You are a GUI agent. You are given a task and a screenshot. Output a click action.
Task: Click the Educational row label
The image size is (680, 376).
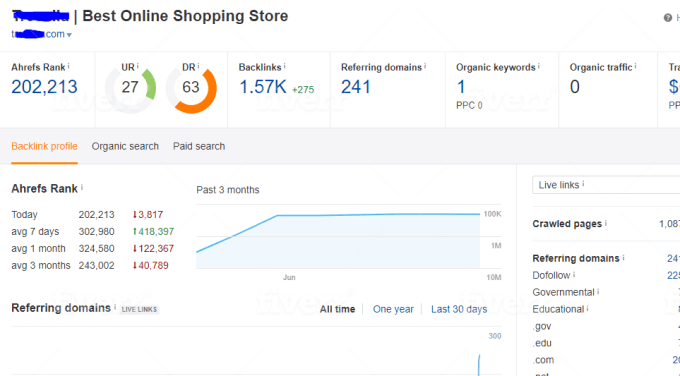coord(558,309)
